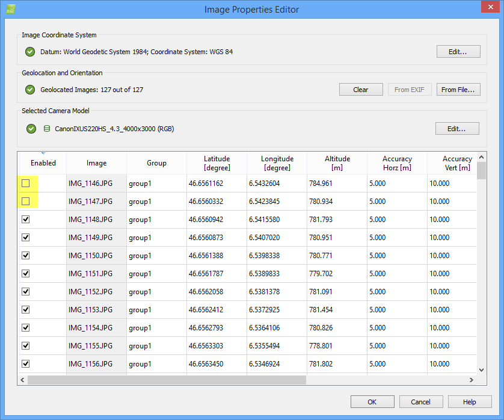Edit the Image Coordinate System

[458, 52]
